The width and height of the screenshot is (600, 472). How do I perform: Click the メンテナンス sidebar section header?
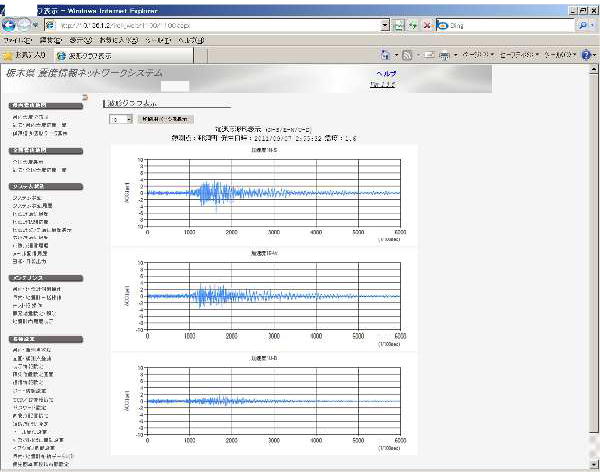(46, 278)
